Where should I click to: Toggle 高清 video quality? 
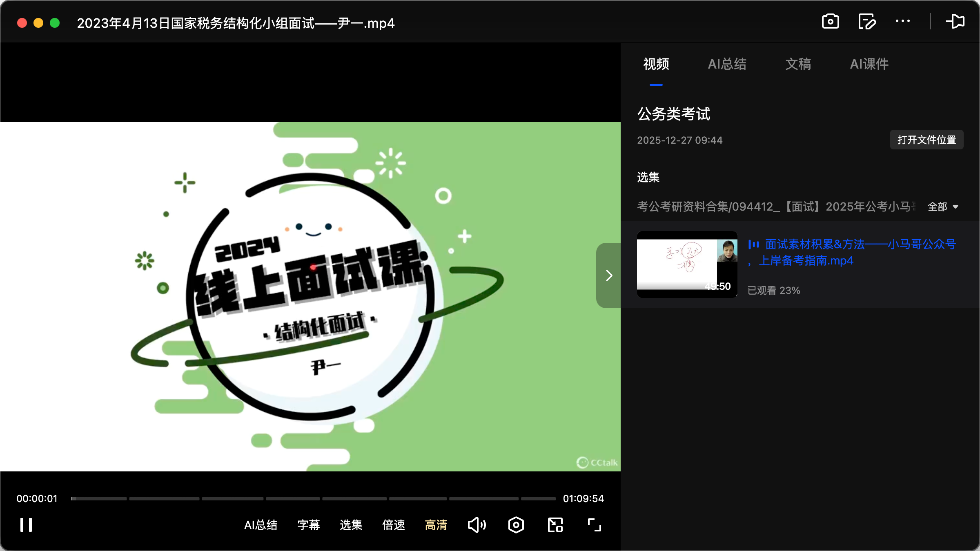436,526
